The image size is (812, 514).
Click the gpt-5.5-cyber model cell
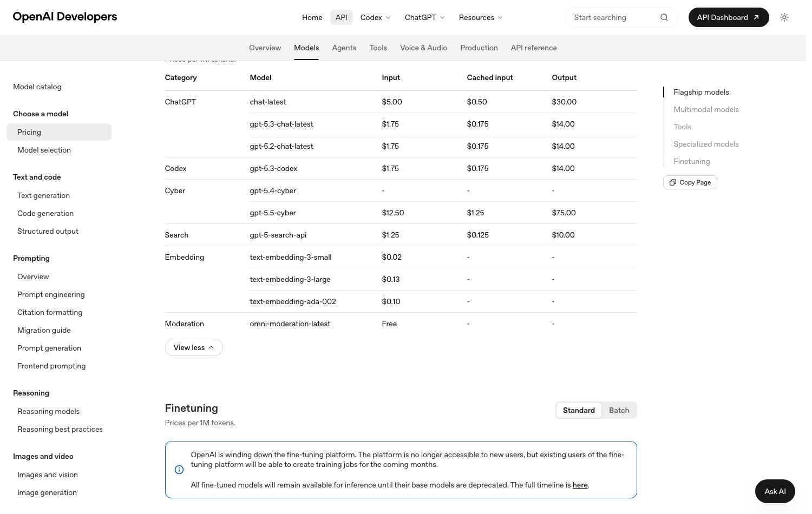pos(273,213)
